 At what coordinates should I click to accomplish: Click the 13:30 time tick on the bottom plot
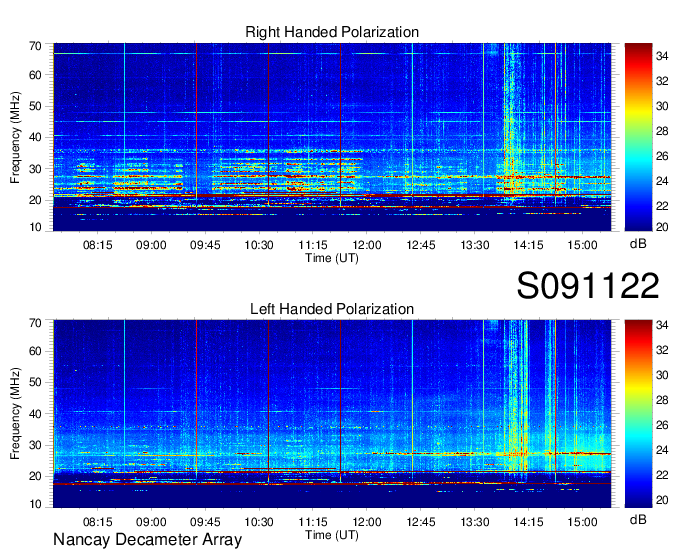[x=474, y=522]
